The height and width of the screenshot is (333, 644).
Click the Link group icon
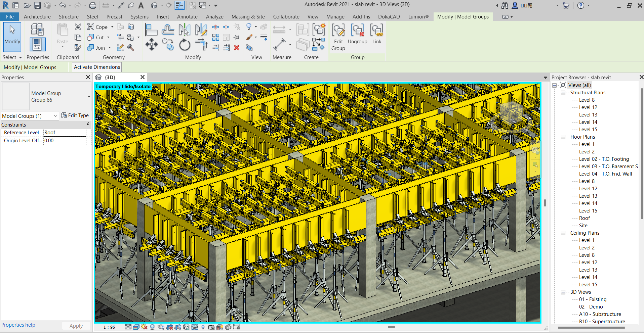click(376, 34)
